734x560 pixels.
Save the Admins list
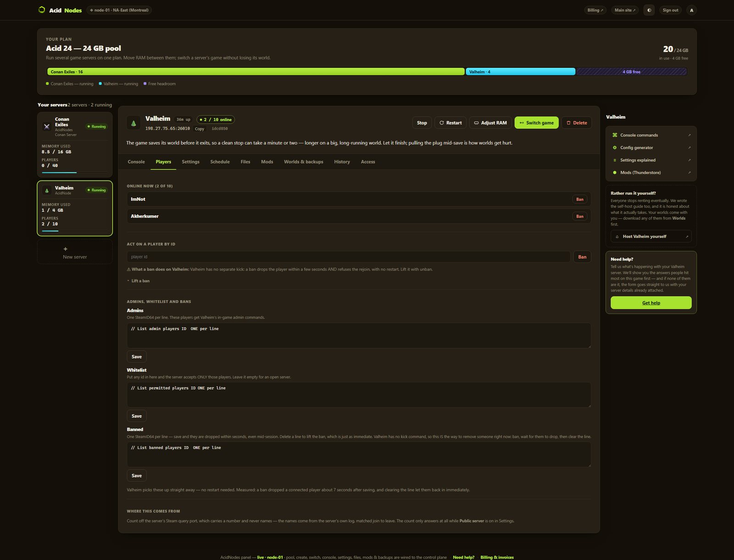(137, 357)
